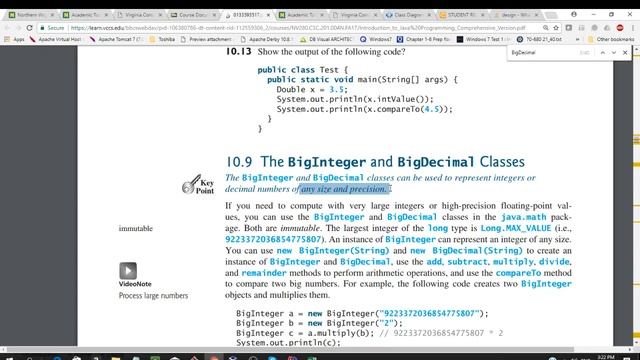This screenshot has height=360, width=640.
Task: Click the BigDecimal find-in-page search field
Action: pos(543,53)
